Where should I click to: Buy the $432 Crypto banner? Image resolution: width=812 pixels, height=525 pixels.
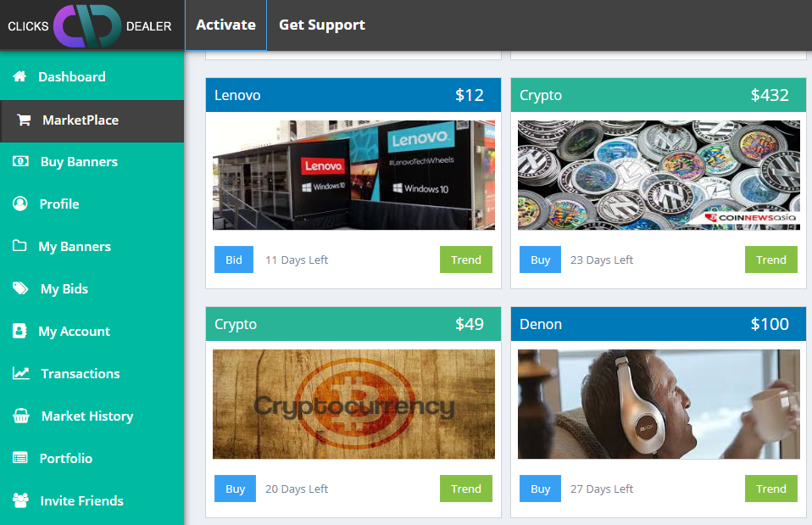pyautogui.click(x=540, y=260)
